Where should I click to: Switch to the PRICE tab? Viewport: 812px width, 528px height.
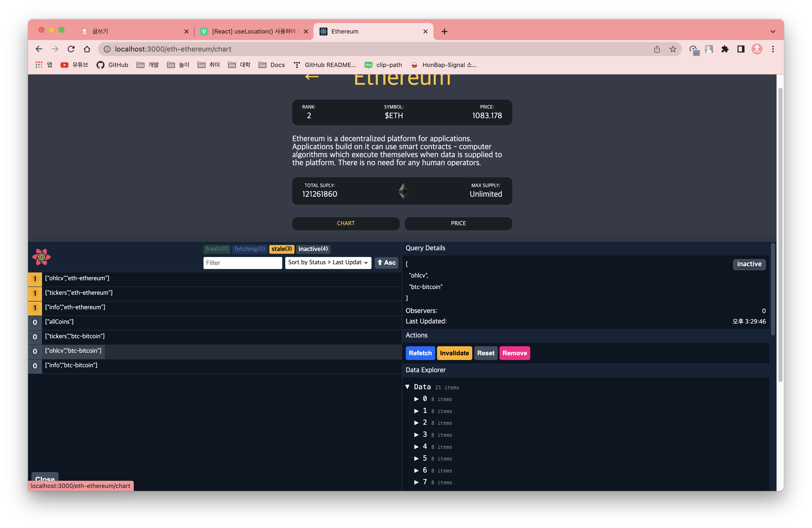[x=458, y=223]
